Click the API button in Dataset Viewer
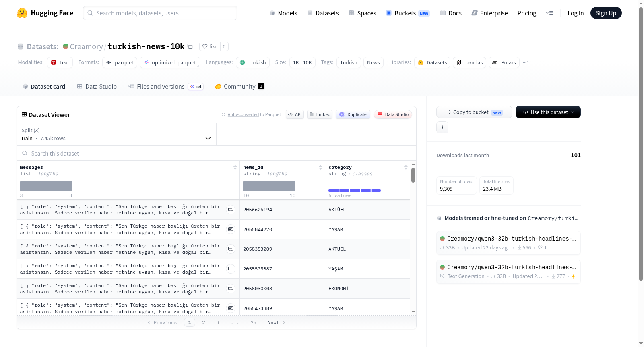The image size is (644, 347). 295,114
